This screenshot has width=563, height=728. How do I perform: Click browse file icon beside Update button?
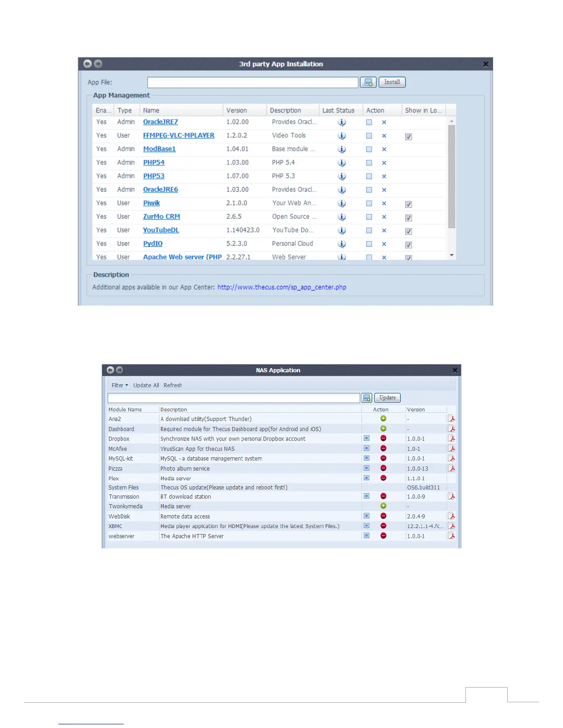[x=367, y=398]
